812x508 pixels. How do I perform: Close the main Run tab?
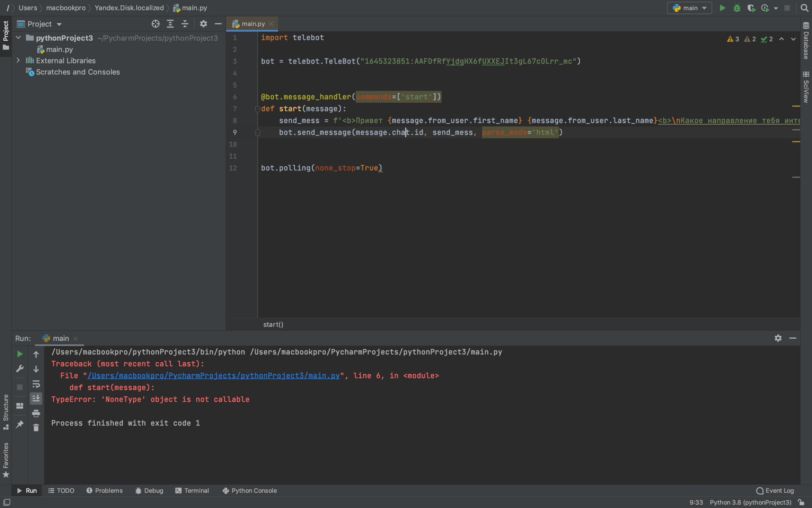(76, 339)
